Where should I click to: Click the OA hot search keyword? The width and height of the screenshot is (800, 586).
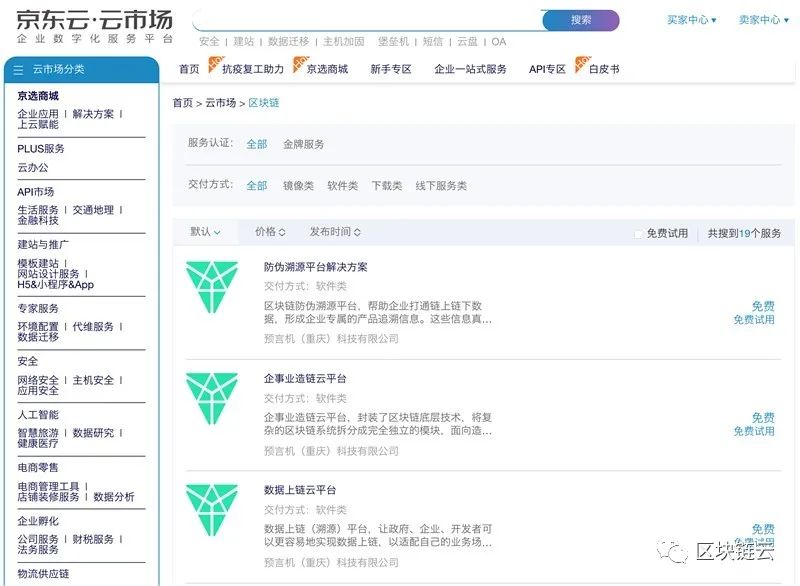498,42
